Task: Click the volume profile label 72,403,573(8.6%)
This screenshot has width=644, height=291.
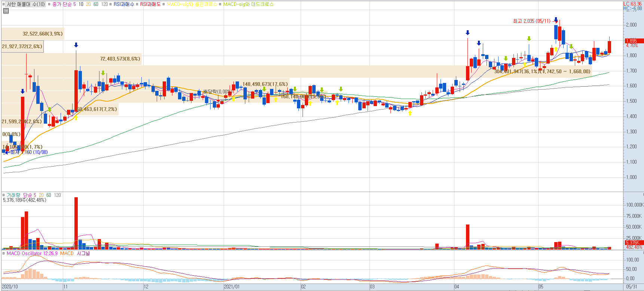Action: [x=120, y=59]
